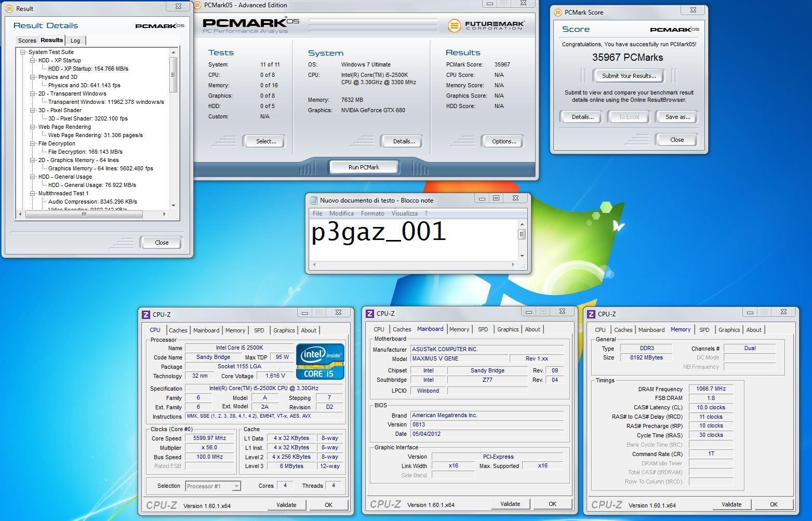
Task: Click the scroll-down arrow in Result Details tree
Action: tap(174, 206)
